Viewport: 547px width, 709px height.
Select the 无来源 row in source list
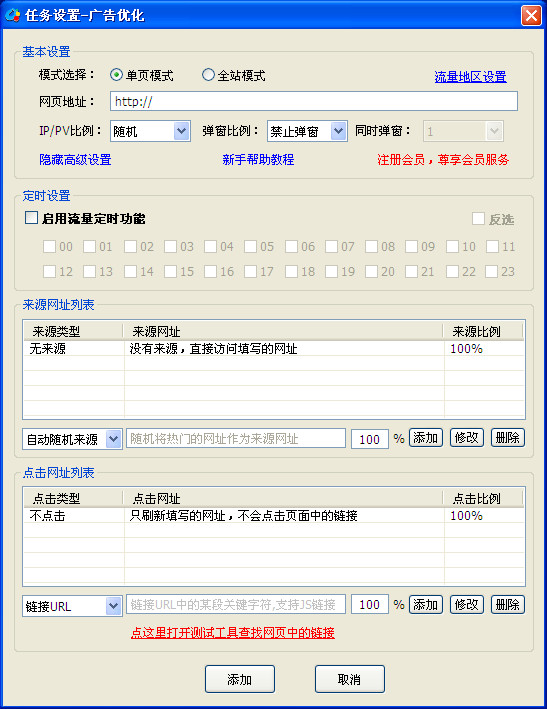click(274, 349)
